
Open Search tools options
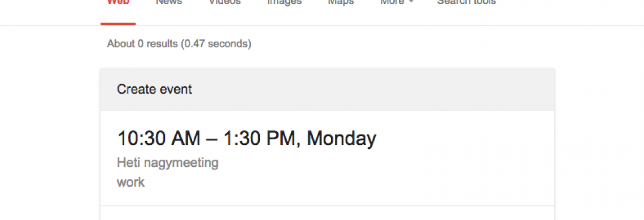466,2
